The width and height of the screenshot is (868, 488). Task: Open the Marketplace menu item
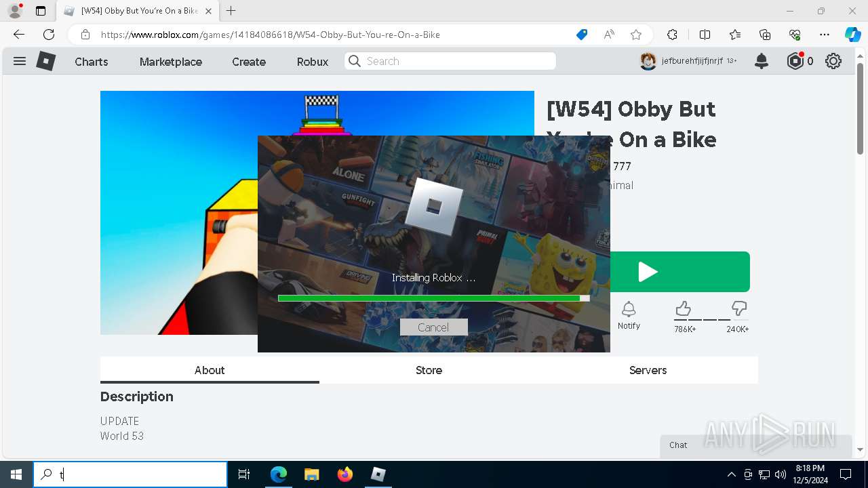pos(171,61)
